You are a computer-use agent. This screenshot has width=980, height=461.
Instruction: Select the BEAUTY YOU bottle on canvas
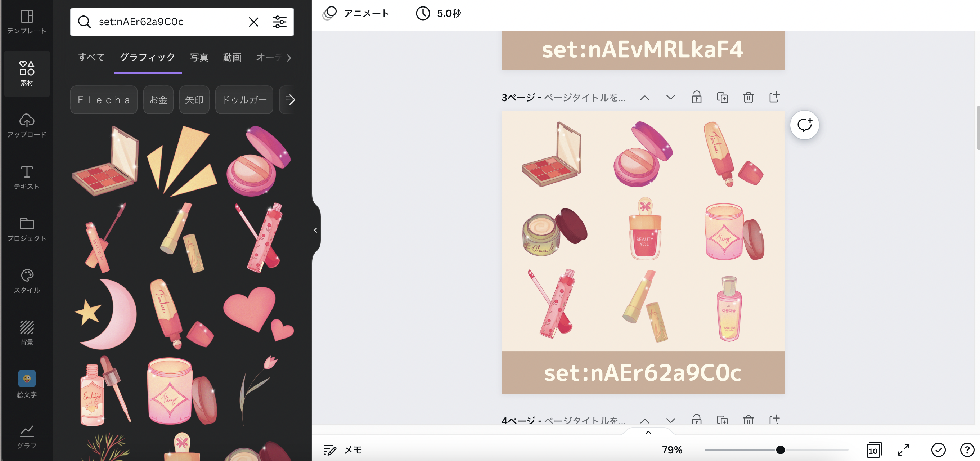click(x=645, y=229)
